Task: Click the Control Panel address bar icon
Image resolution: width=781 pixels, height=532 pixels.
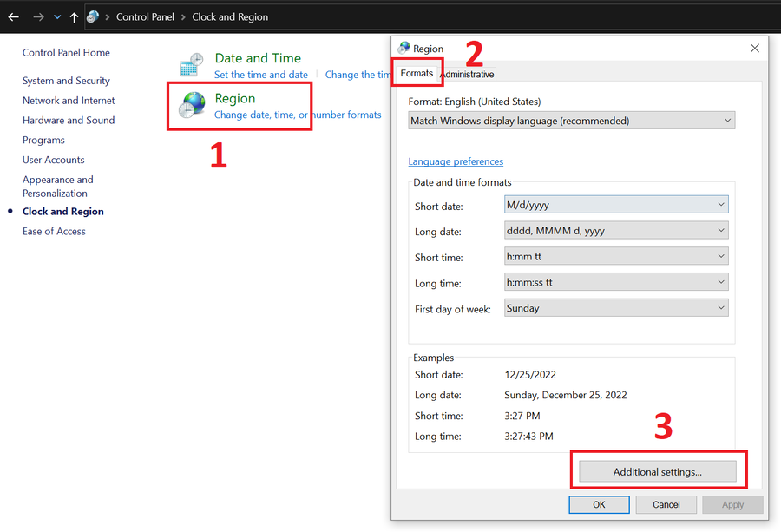Action: (x=93, y=17)
